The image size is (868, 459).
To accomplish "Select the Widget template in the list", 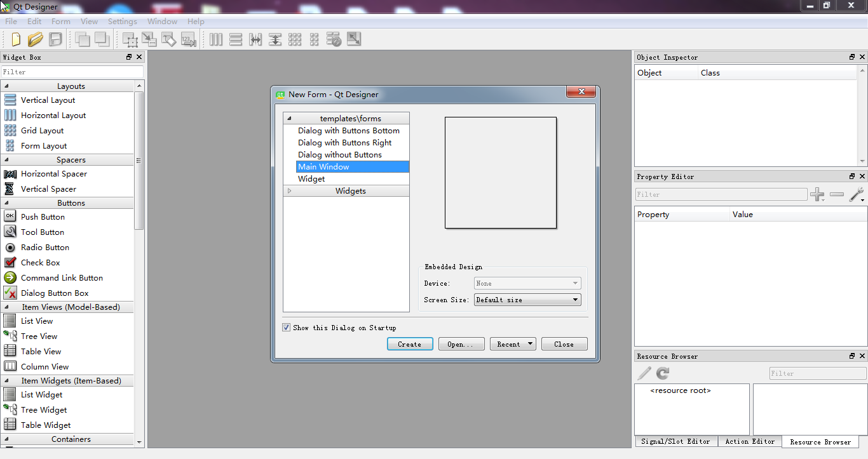I will (x=311, y=179).
